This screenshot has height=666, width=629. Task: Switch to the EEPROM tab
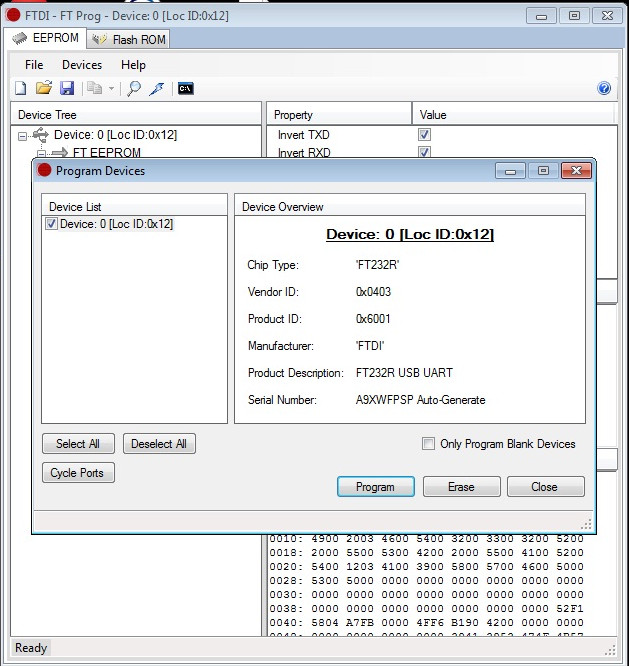coord(45,38)
